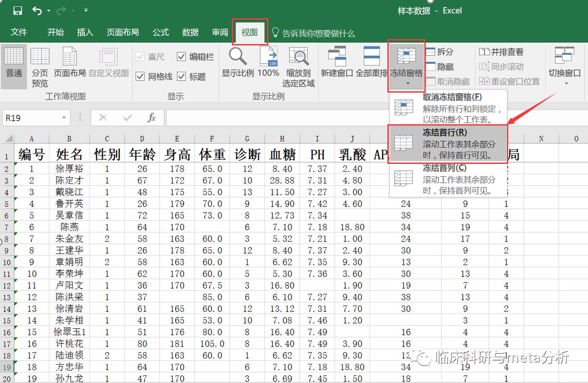Select column H header
This screenshot has height=383, width=588.
[x=282, y=139]
